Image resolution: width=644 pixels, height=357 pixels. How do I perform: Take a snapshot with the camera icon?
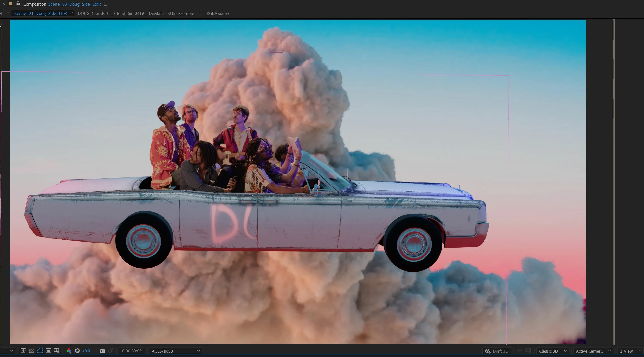tap(102, 351)
